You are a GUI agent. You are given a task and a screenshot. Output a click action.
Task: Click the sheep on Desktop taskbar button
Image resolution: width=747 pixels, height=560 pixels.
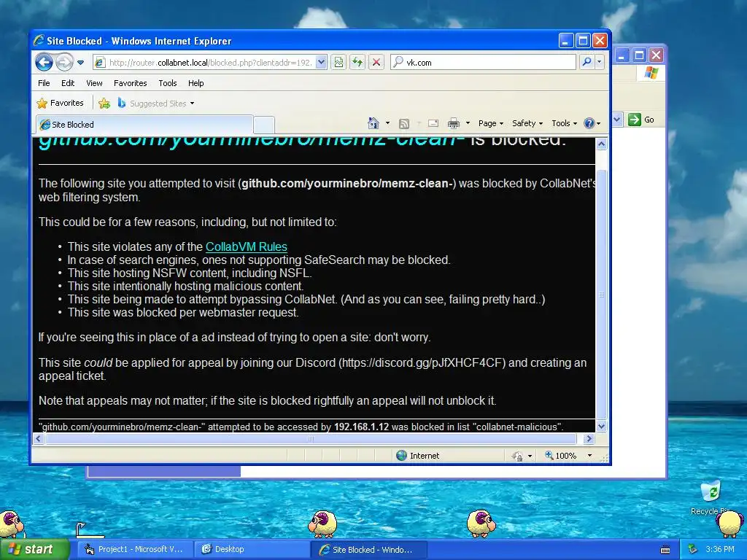[x=323, y=524]
